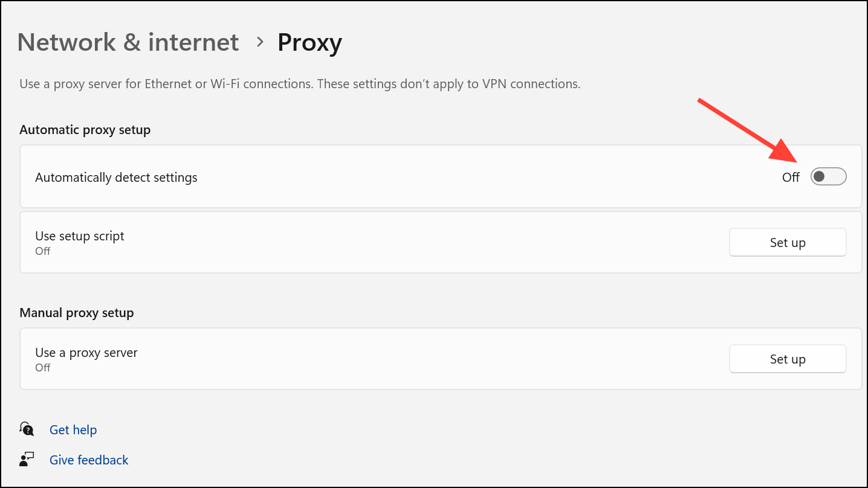
Task: Open the Give feedback link
Action: pyautogui.click(x=89, y=460)
